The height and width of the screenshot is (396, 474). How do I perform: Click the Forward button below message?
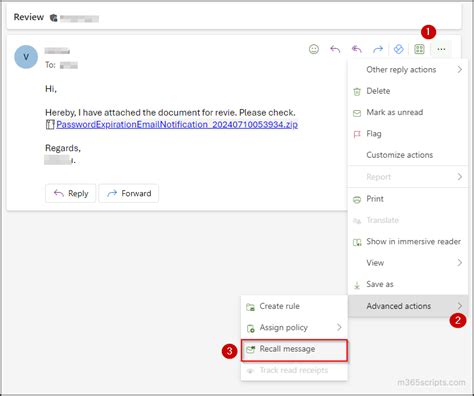pyautogui.click(x=129, y=193)
